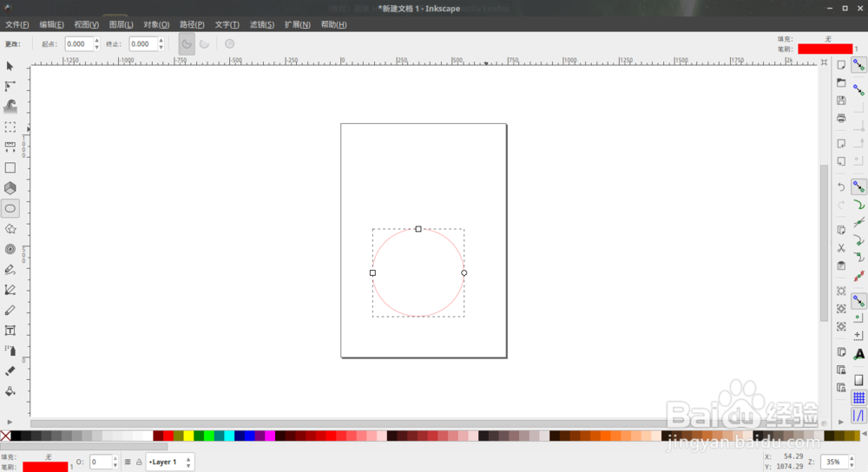
Task: Click the Zoom to fit selection icon
Action: [x=841, y=291]
